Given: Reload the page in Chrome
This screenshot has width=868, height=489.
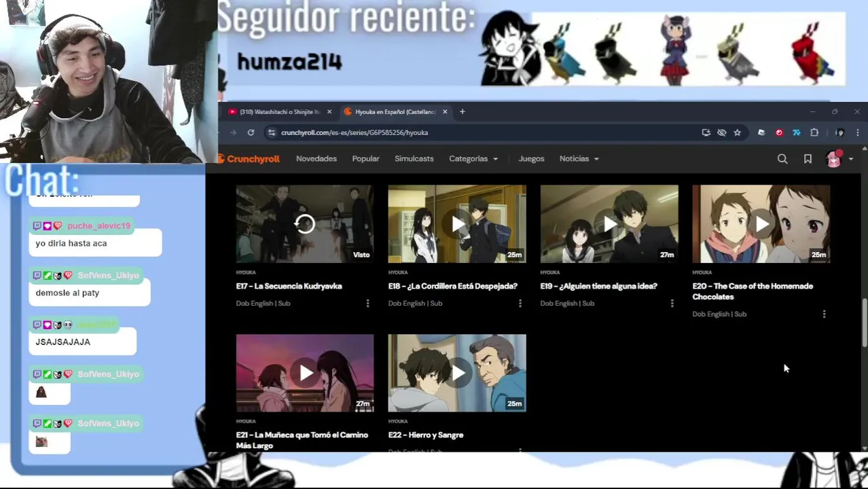Looking at the screenshot, I should [251, 132].
